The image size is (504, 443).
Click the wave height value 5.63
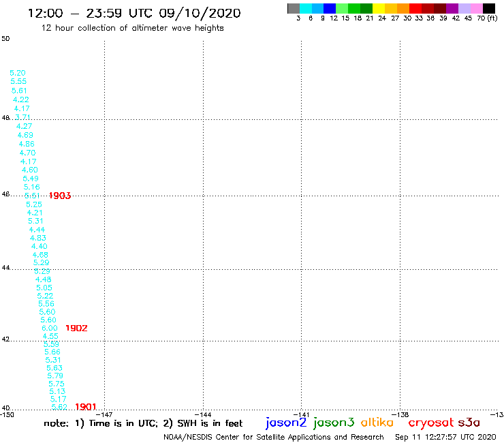pyautogui.click(x=54, y=368)
